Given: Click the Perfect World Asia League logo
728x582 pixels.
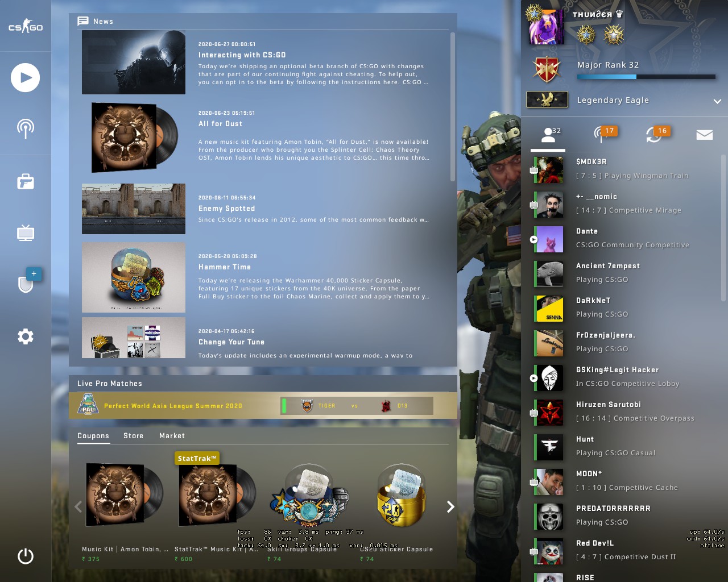Looking at the screenshot, I should point(88,405).
